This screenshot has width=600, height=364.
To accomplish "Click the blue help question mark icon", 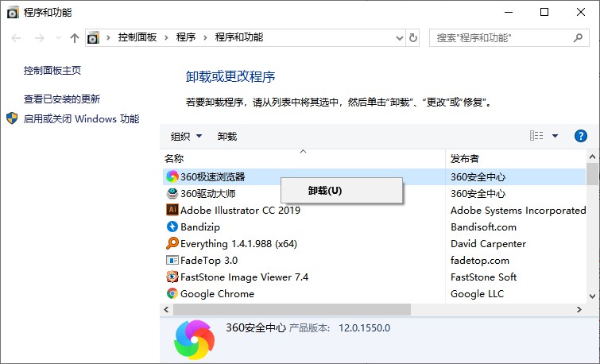I will coord(580,136).
